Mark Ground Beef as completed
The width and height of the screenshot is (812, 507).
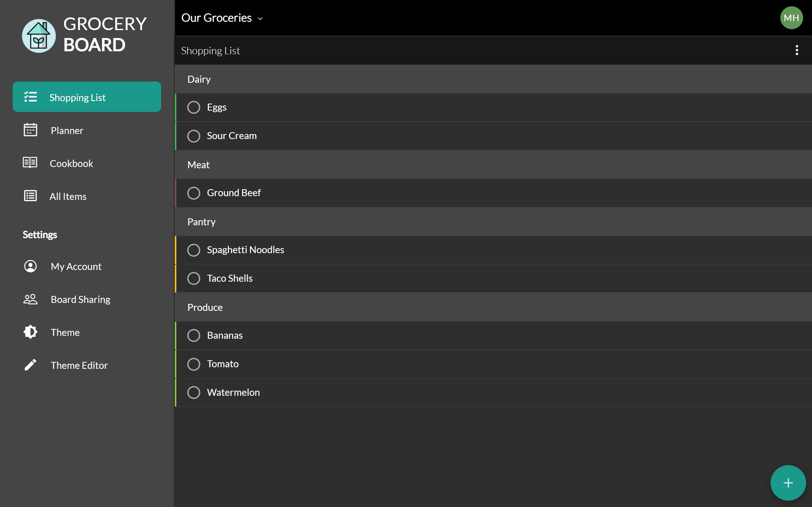pos(193,193)
